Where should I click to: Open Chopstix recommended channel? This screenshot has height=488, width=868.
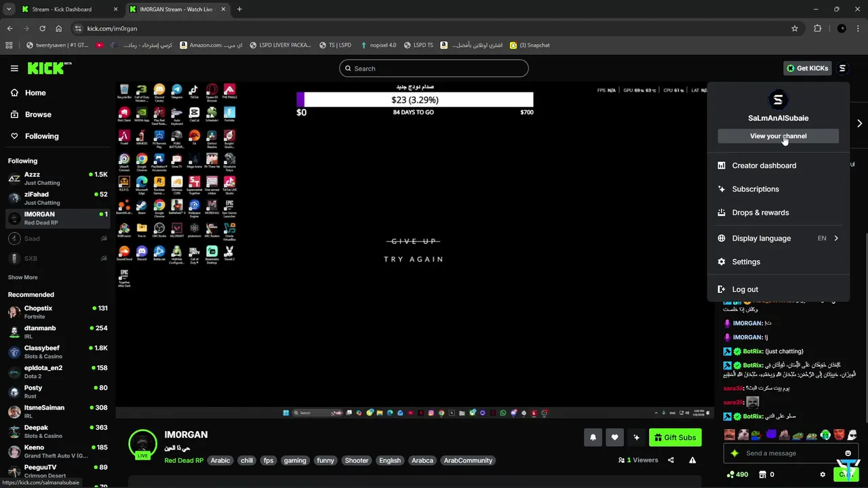pos(57,312)
